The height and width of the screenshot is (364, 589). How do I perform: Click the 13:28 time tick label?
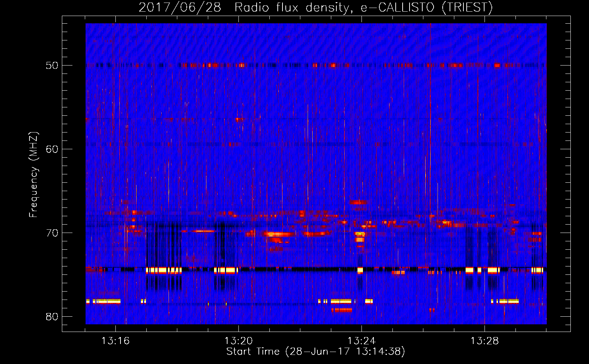[x=485, y=341]
